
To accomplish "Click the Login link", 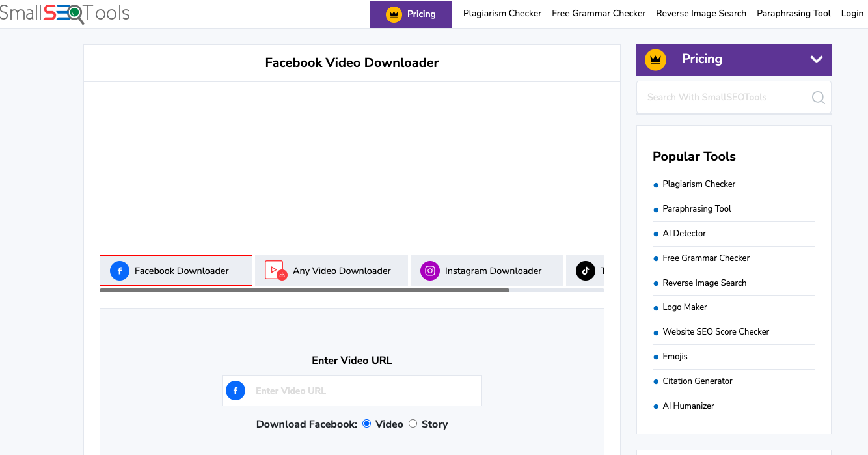I will [852, 14].
